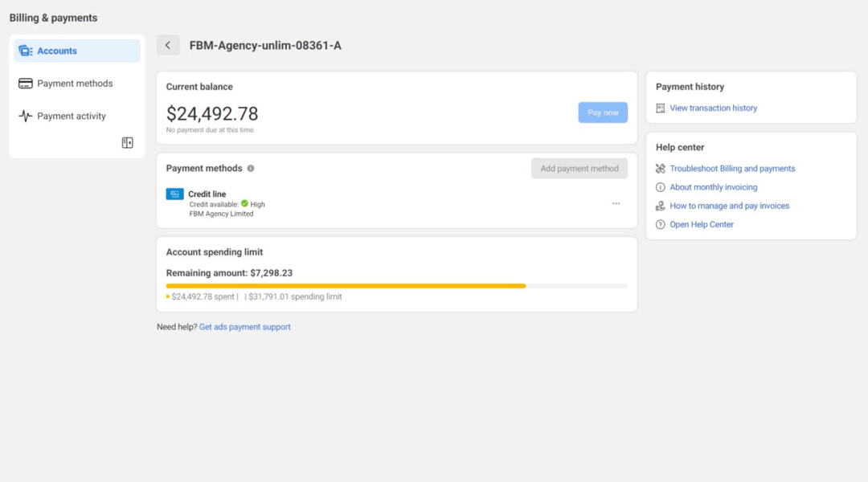Open the Payment methods section

(75, 84)
